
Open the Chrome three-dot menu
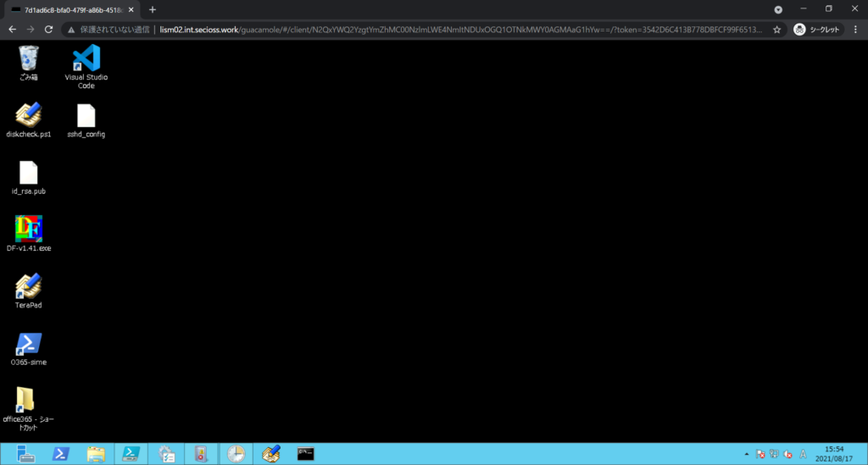click(855, 29)
